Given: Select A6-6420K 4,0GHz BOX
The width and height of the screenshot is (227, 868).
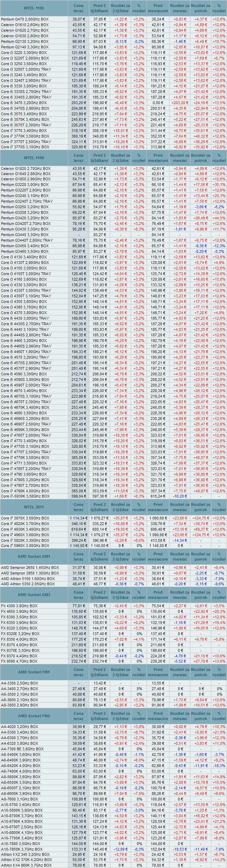Looking at the screenshot, I should click(21, 766).
